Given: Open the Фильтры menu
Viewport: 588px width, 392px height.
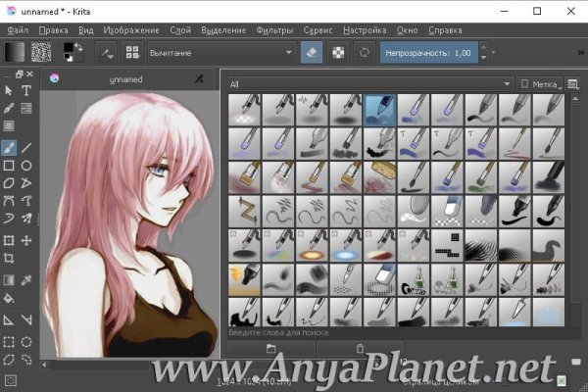Looking at the screenshot, I should (274, 30).
